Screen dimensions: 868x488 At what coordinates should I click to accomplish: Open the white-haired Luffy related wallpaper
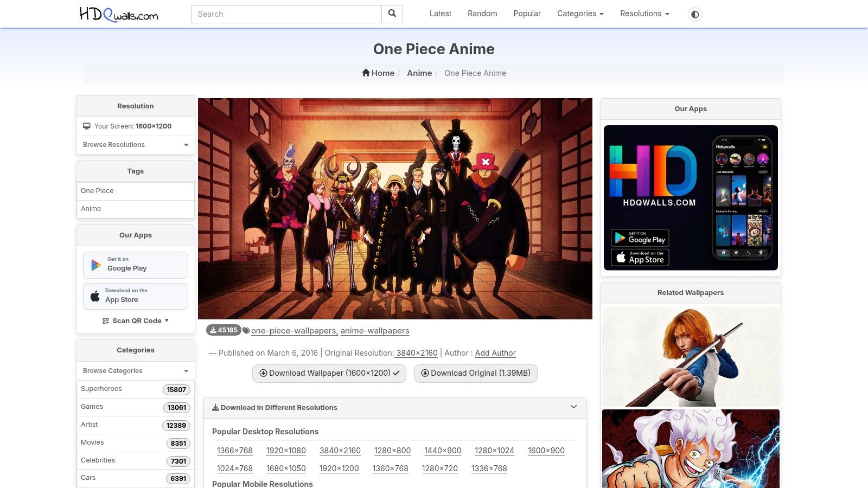coord(691,449)
